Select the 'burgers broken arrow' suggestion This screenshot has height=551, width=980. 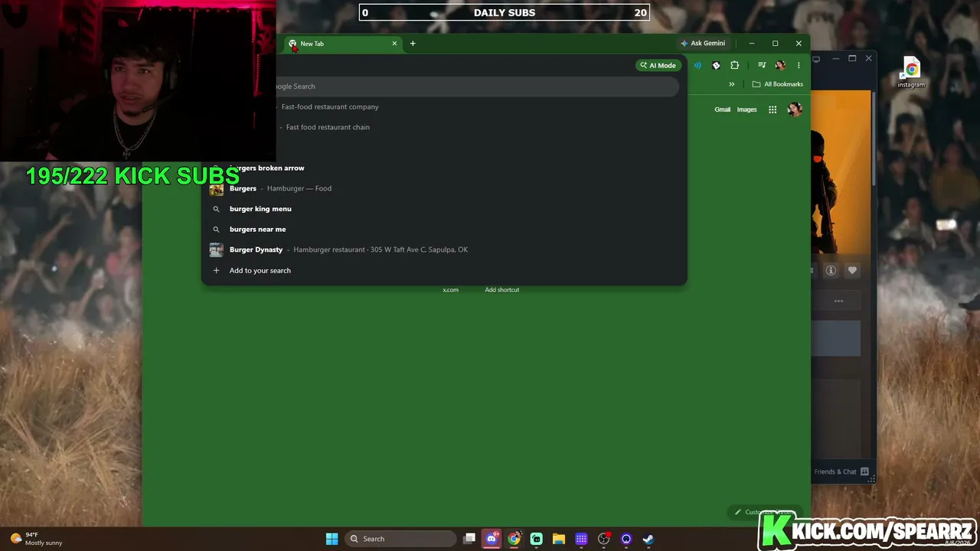click(x=444, y=168)
